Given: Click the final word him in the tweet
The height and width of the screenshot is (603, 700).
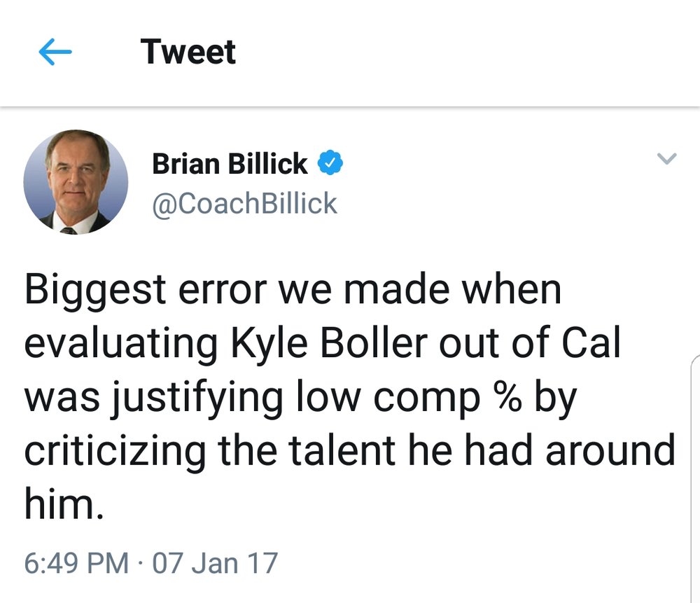Looking at the screenshot, I should [64, 504].
